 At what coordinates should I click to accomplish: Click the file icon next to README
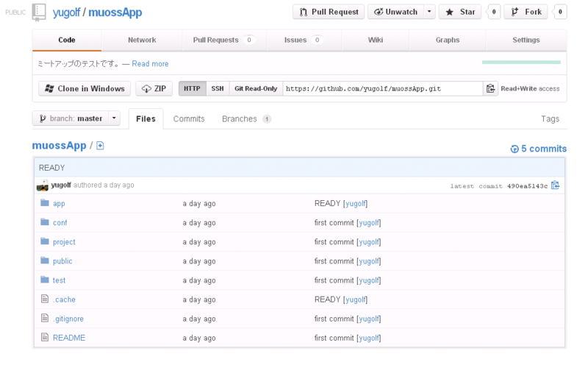coord(45,337)
